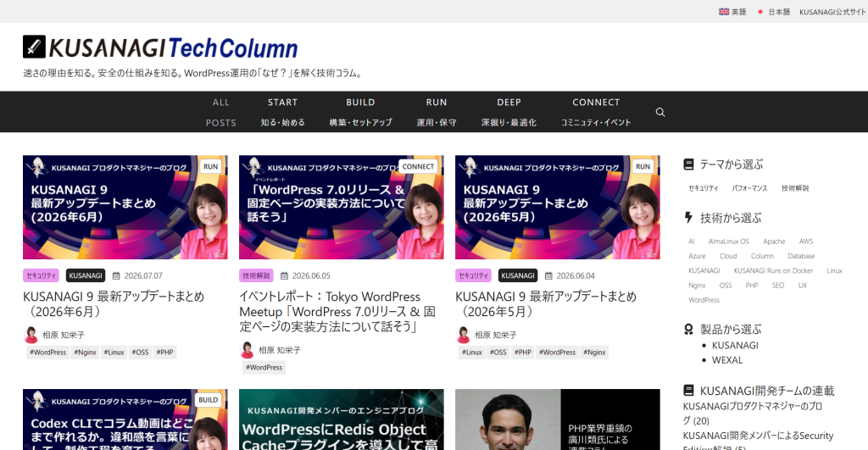Click セキュリティ tag under 2026.07.07 post
The image size is (868, 450).
(41, 275)
